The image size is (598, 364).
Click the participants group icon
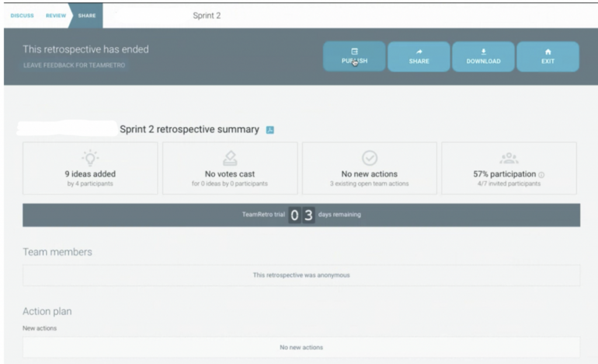coord(509,157)
